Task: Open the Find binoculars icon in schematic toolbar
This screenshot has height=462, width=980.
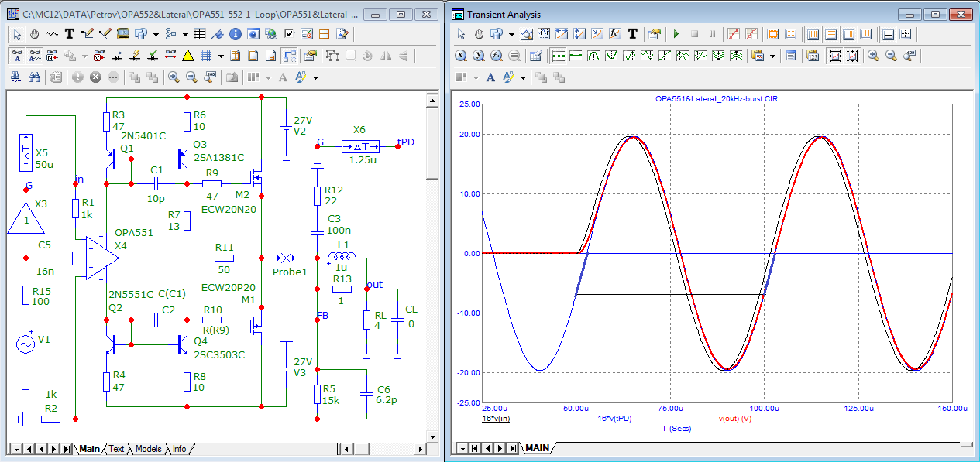Action: click(x=35, y=77)
